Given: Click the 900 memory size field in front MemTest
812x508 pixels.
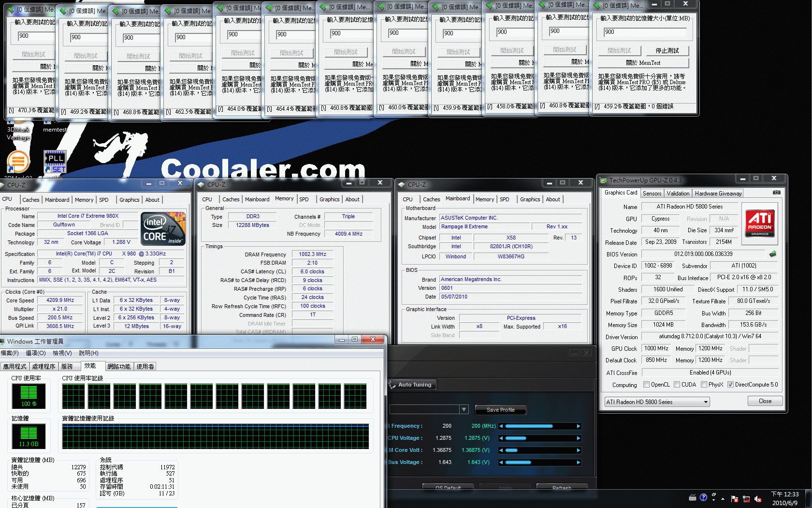Looking at the screenshot, I should pyautogui.click(x=645, y=32).
